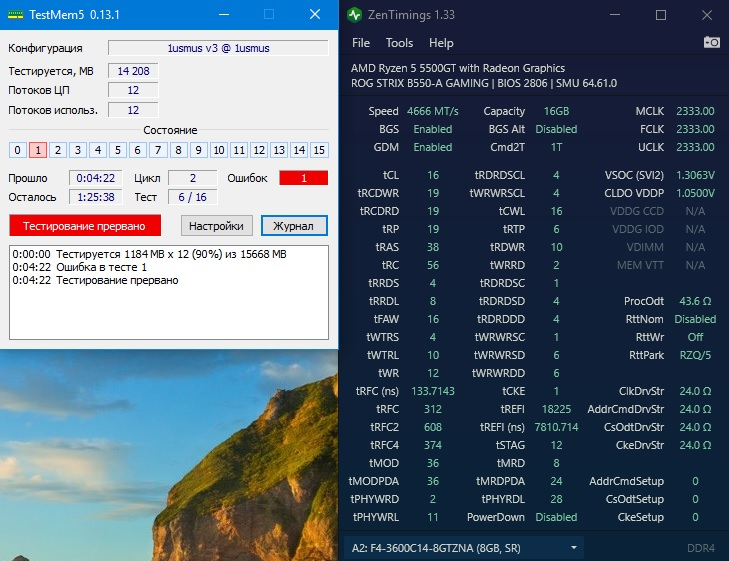
Task: Click the Тестируется MB value 14 208
Action: click(x=133, y=71)
